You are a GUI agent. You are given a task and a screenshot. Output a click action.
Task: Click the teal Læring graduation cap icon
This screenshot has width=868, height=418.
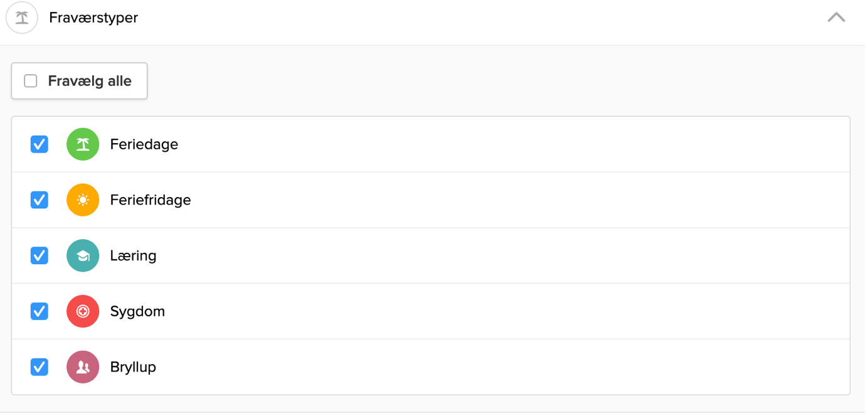pyautogui.click(x=83, y=256)
